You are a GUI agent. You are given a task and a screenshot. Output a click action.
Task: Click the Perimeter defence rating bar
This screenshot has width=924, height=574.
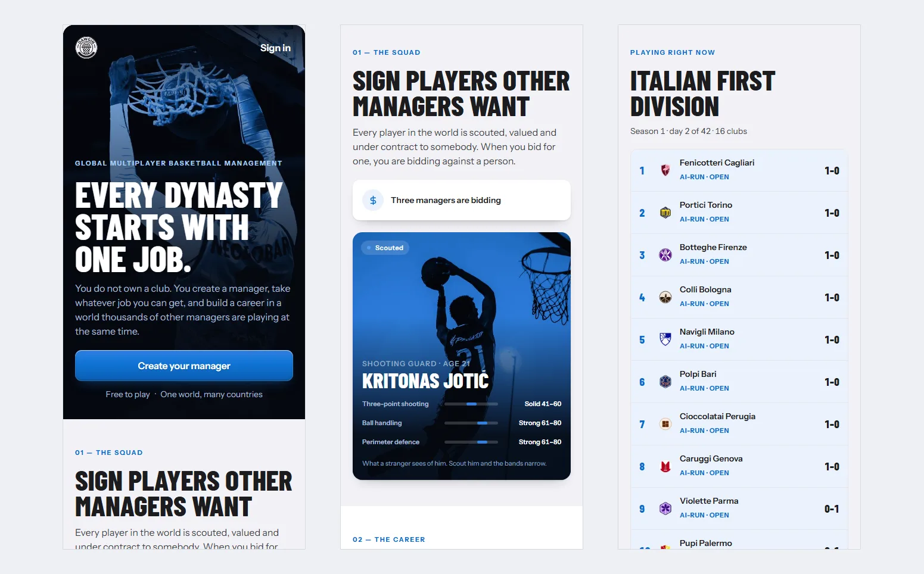pos(471,442)
